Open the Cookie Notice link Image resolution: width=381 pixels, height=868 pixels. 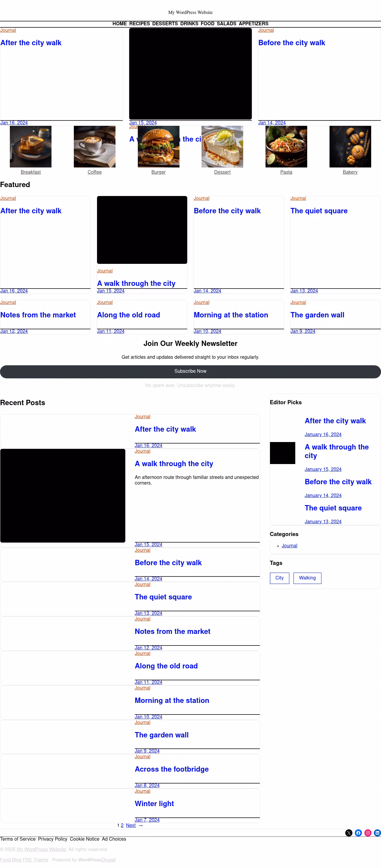[x=85, y=839]
